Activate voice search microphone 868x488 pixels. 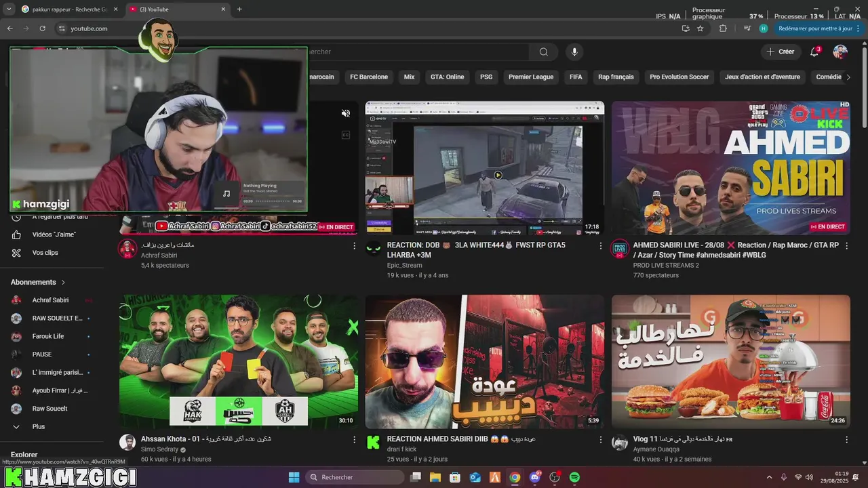pos(574,52)
